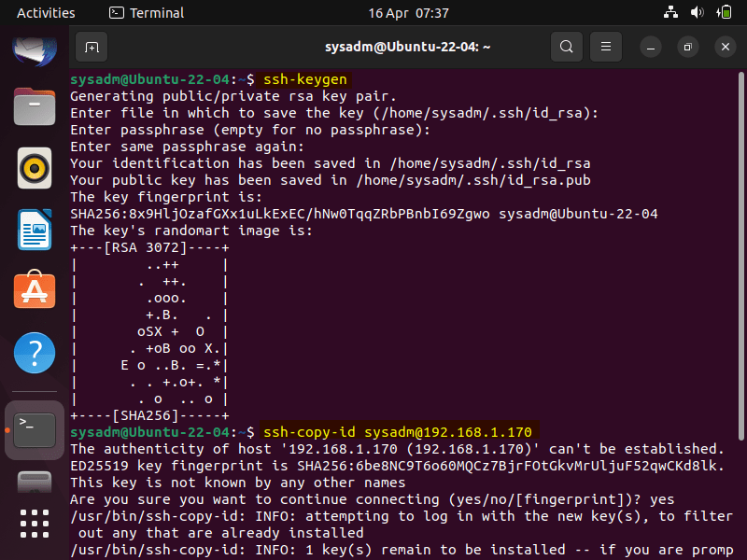
Task: Show all applications grid
Action: tap(35, 523)
